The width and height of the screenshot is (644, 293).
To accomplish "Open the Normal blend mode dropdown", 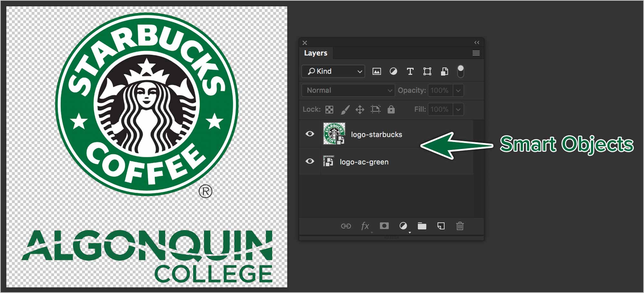I will [x=348, y=90].
